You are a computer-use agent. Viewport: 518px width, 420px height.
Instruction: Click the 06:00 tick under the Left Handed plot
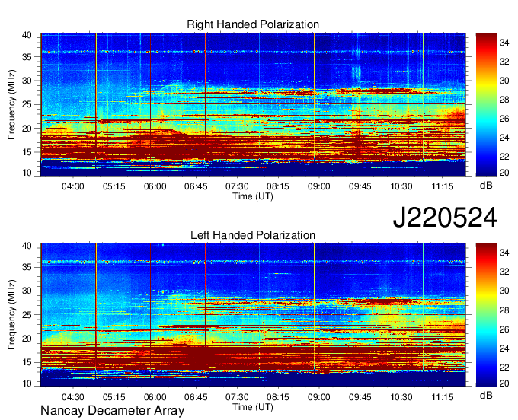click(x=155, y=397)
